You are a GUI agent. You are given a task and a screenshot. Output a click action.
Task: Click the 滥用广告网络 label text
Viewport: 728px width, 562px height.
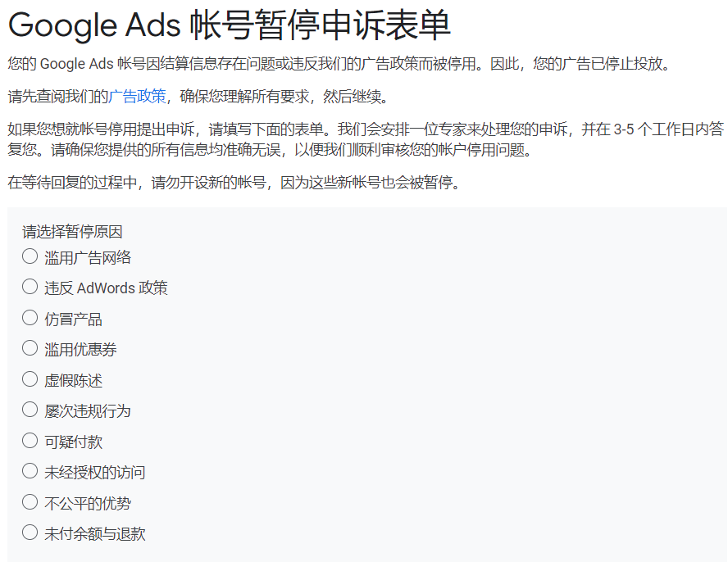coord(88,257)
